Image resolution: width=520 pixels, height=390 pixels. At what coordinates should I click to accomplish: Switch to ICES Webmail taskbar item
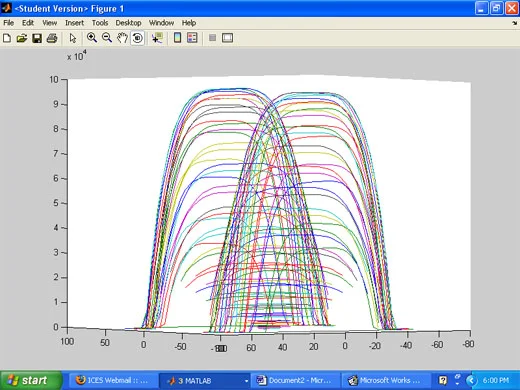pos(113,380)
